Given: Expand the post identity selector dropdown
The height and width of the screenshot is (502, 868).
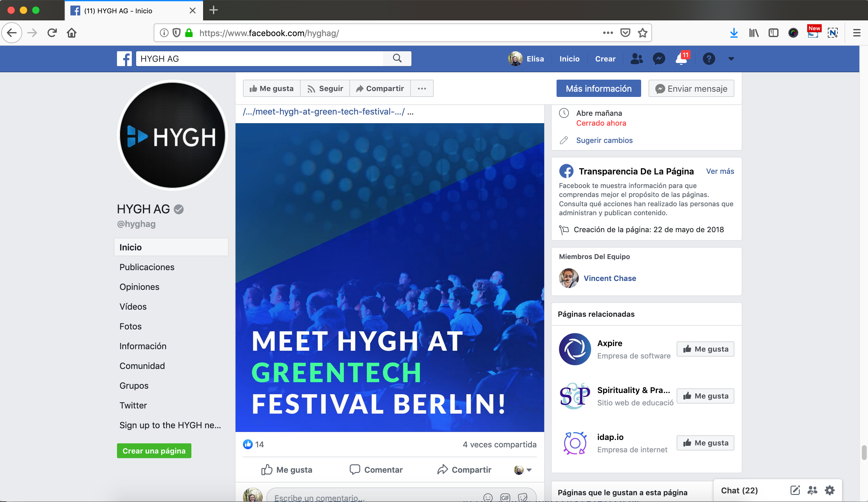Looking at the screenshot, I should point(523,470).
